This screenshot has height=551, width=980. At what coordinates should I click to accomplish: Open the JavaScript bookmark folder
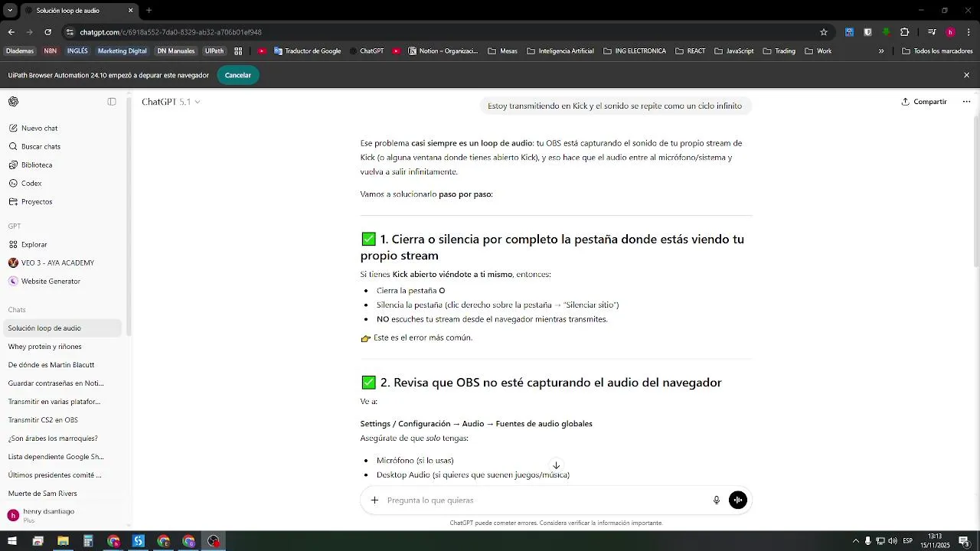click(734, 51)
